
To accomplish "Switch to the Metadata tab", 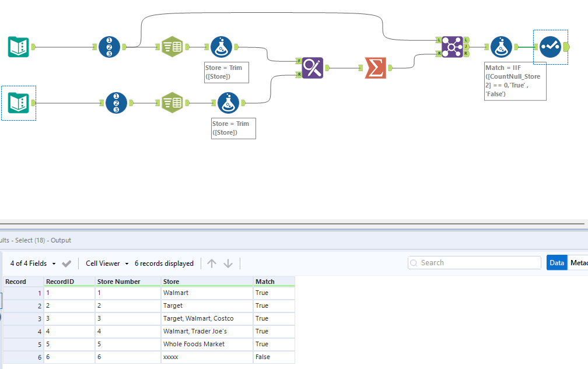I will [x=579, y=262].
